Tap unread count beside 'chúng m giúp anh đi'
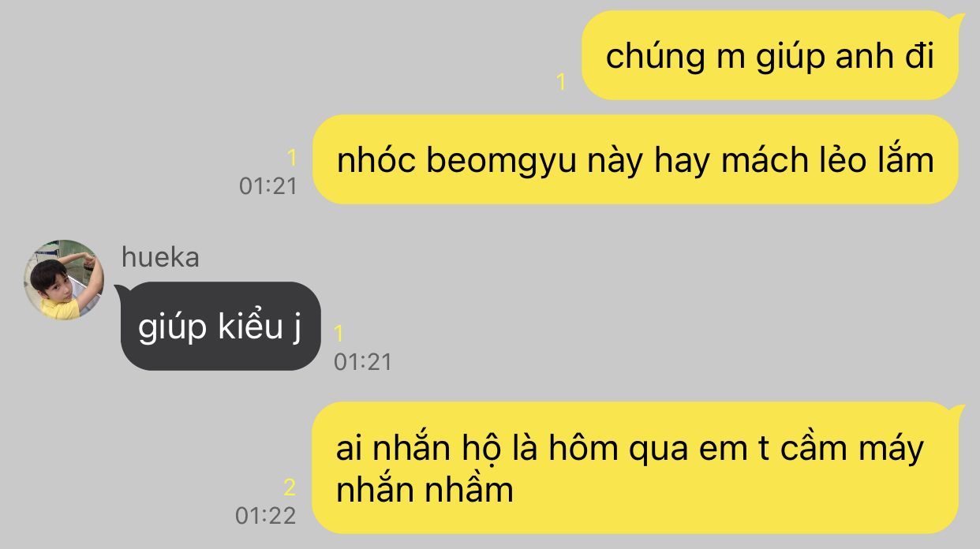This screenshot has height=549, width=980. [562, 82]
